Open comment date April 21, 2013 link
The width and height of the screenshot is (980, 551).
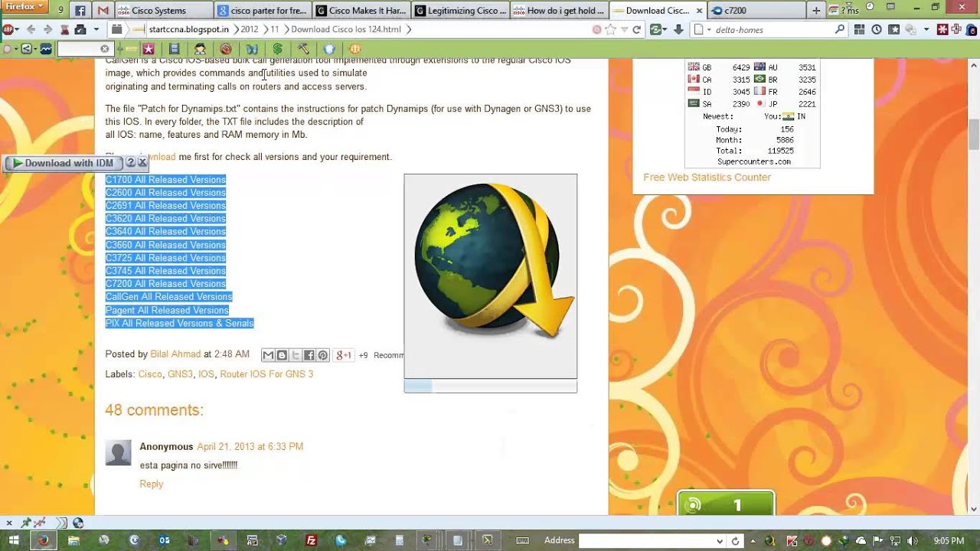point(250,446)
